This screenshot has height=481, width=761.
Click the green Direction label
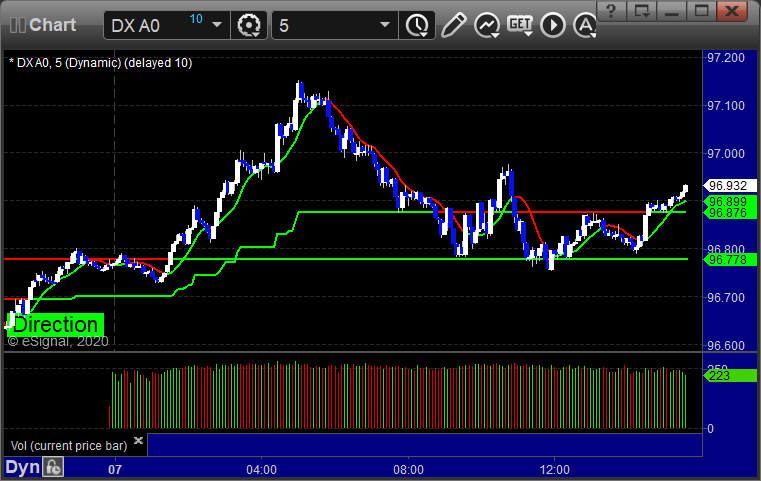click(x=56, y=324)
